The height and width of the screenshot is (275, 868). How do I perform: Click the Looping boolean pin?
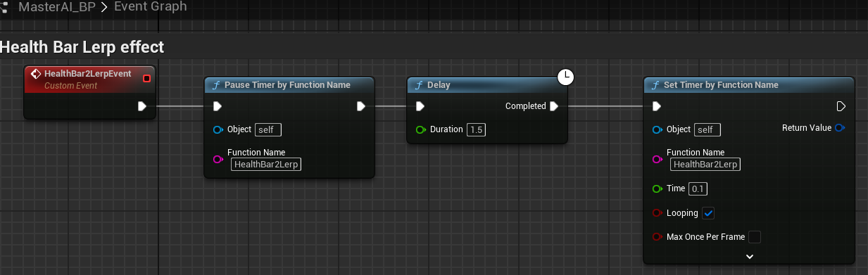pos(657,213)
